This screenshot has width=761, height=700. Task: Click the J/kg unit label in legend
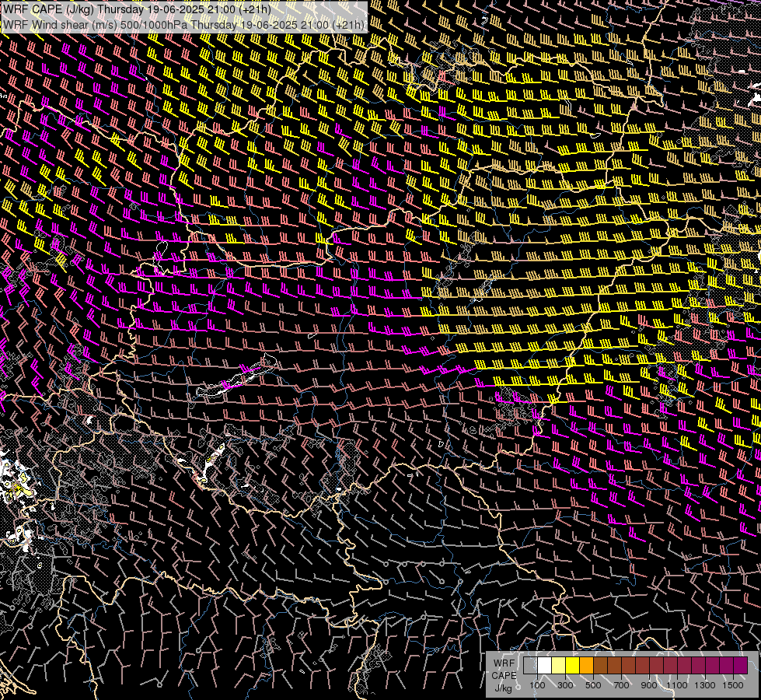pyautogui.click(x=503, y=688)
